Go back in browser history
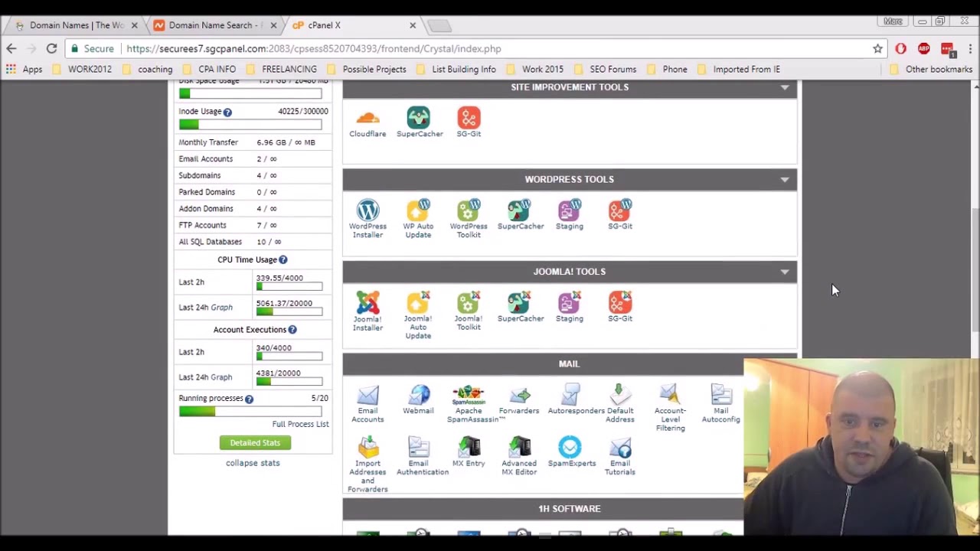The width and height of the screenshot is (980, 551). click(x=11, y=49)
